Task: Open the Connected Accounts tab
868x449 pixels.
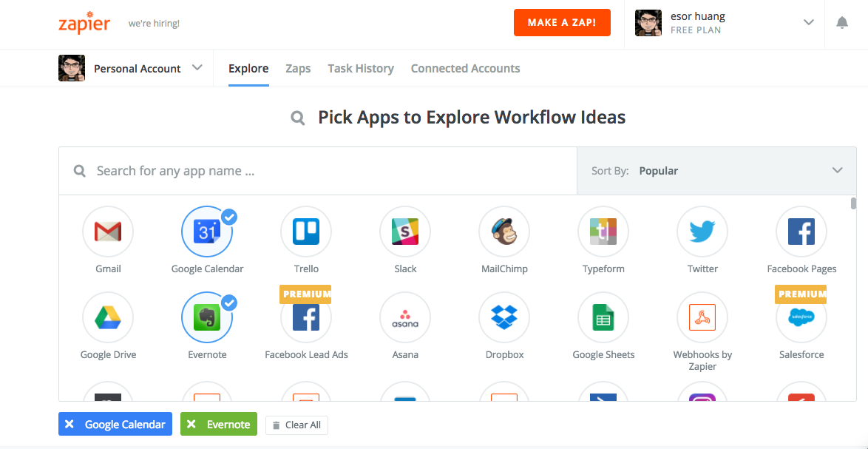Action: (466, 69)
